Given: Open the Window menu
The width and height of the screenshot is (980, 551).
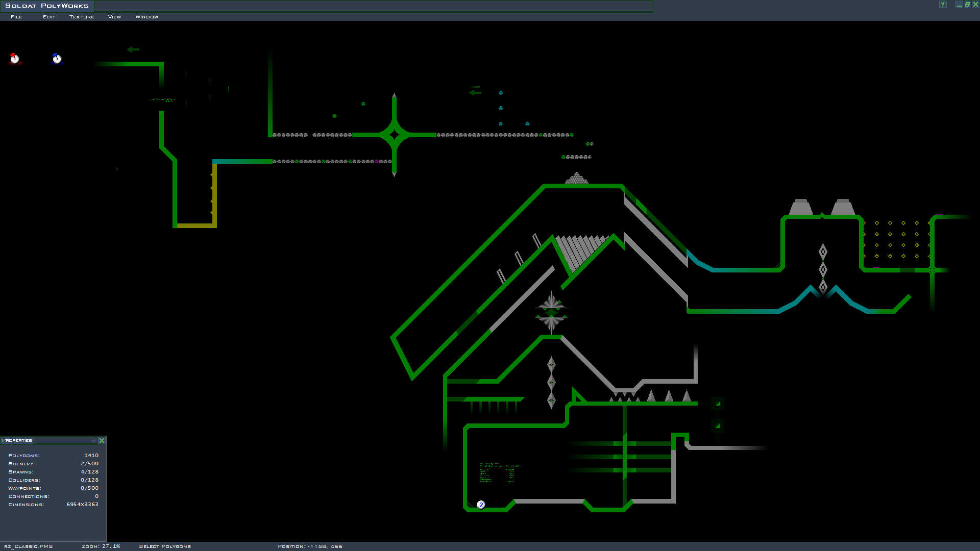Looking at the screenshot, I should [146, 17].
